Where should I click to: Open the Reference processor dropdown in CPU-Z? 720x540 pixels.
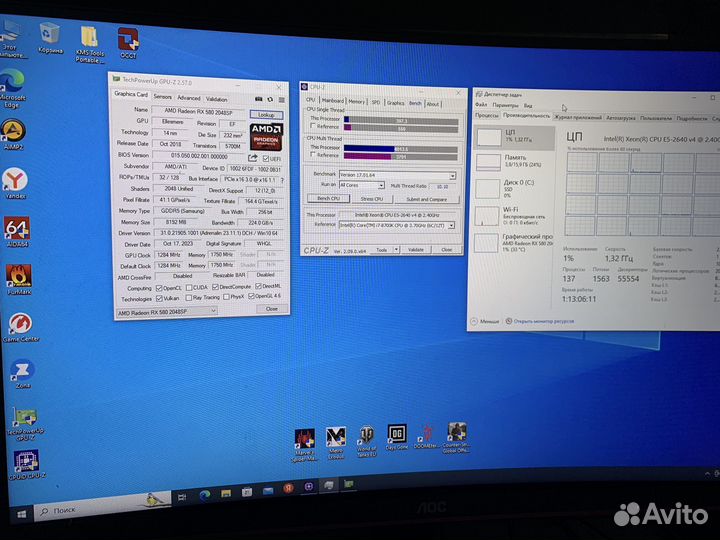[397, 225]
